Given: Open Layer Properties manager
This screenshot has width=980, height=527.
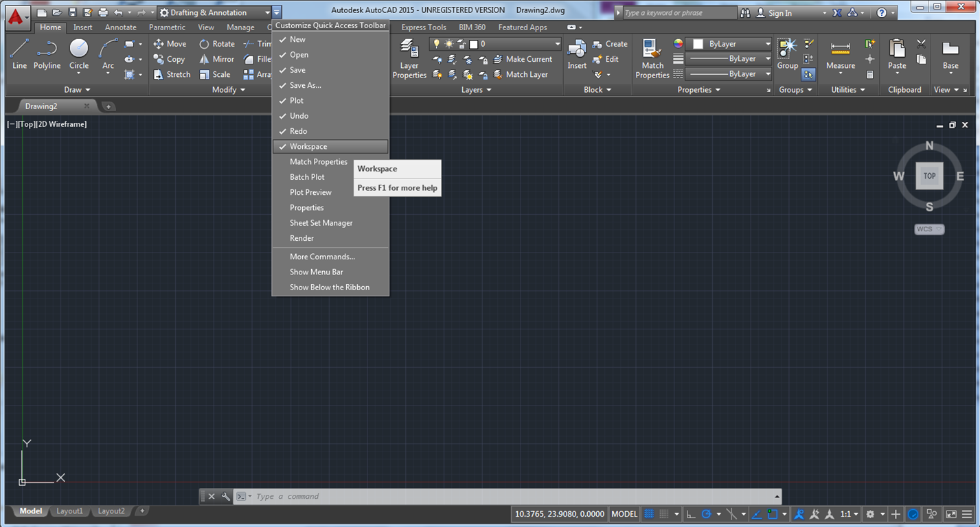Looking at the screenshot, I should pyautogui.click(x=409, y=59).
